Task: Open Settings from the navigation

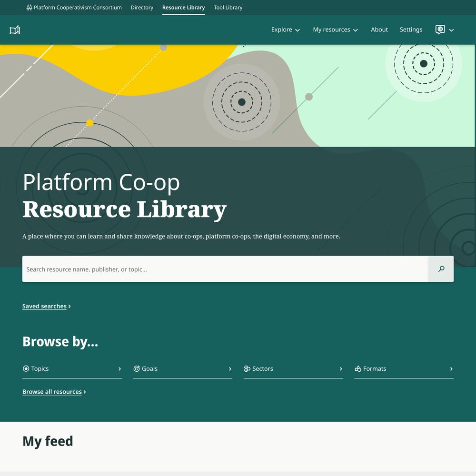Action: coord(411,30)
